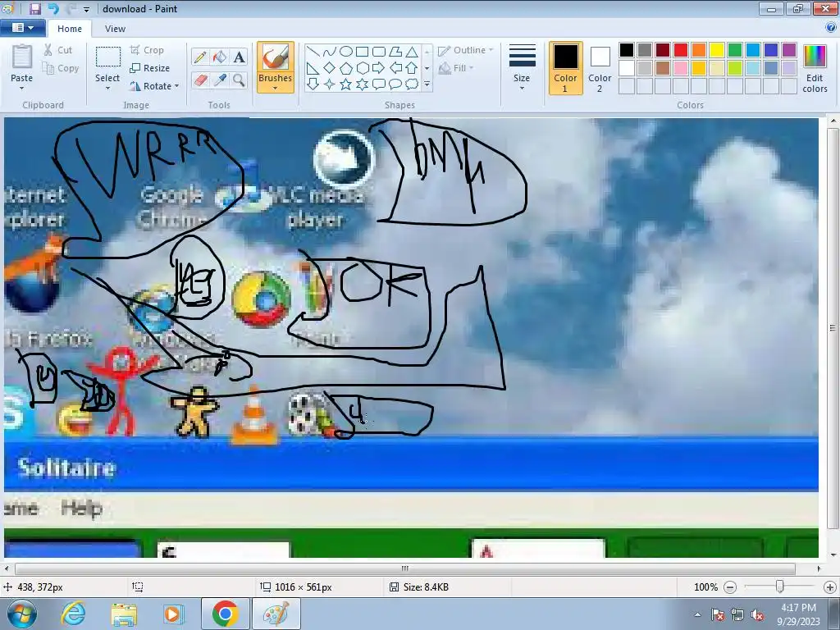
Task: Select the Eraser tool
Action: pos(200,80)
